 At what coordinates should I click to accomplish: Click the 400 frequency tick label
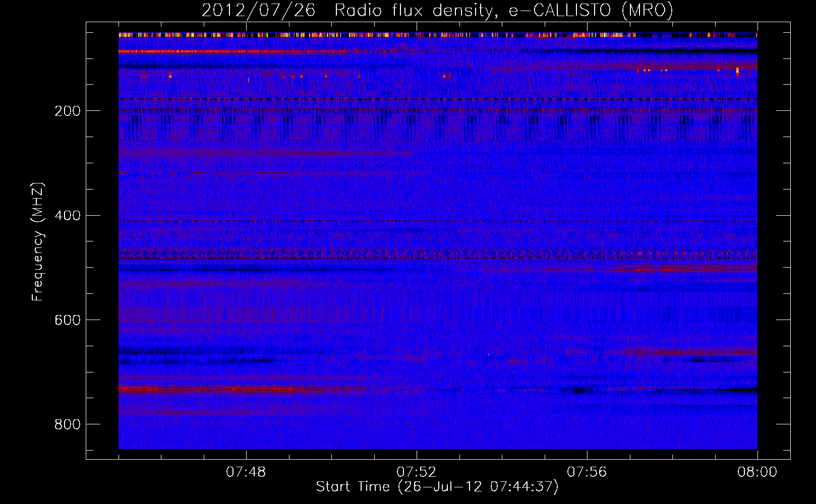[67, 216]
